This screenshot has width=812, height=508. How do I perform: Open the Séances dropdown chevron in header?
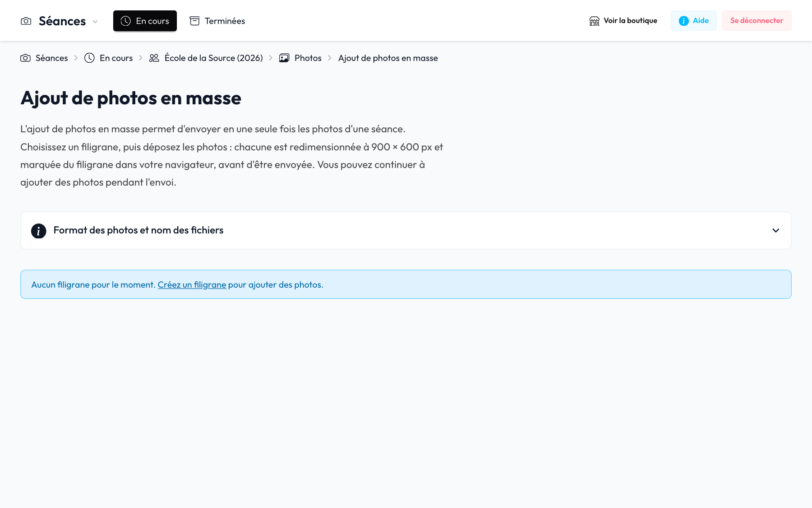95,22
